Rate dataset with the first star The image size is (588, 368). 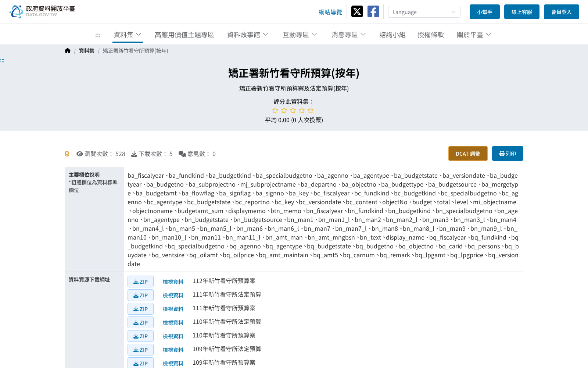pyautogui.click(x=275, y=110)
